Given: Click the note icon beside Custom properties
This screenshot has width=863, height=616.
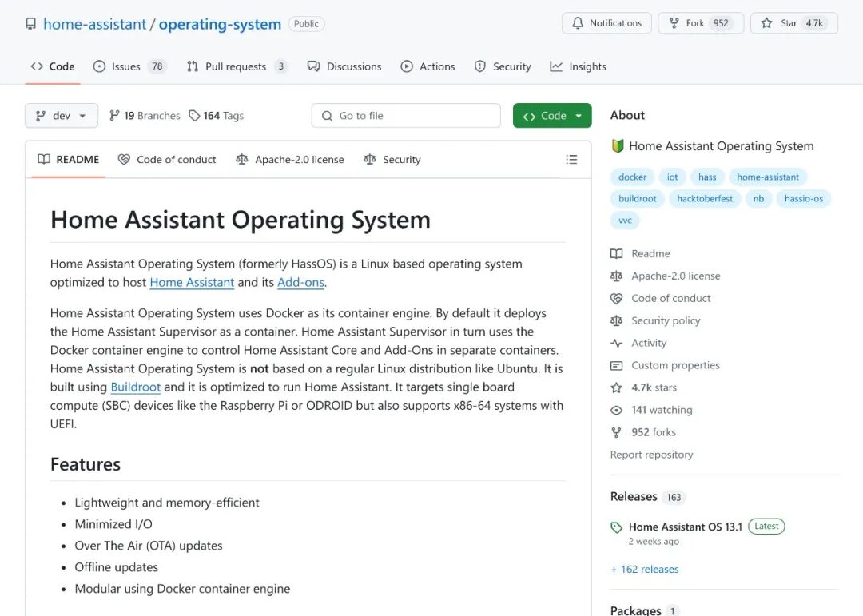Looking at the screenshot, I should point(616,366).
